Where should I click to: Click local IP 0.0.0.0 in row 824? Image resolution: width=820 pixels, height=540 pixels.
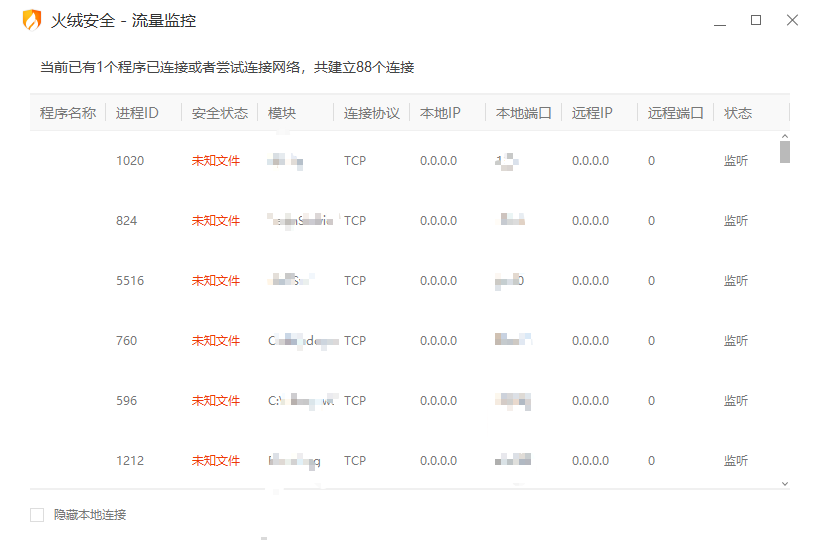tap(438, 221)
